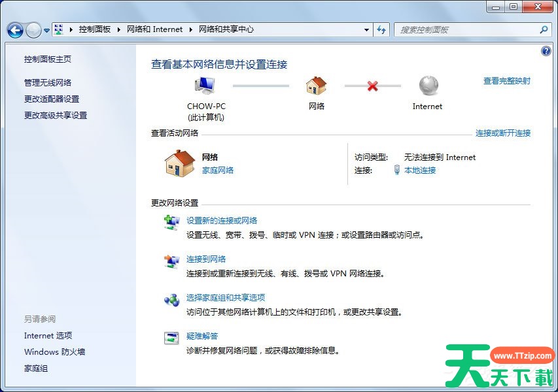Open 控制面板主页 in sidebar
This screenshot has width=558, height=392.
tap(48, 59)
